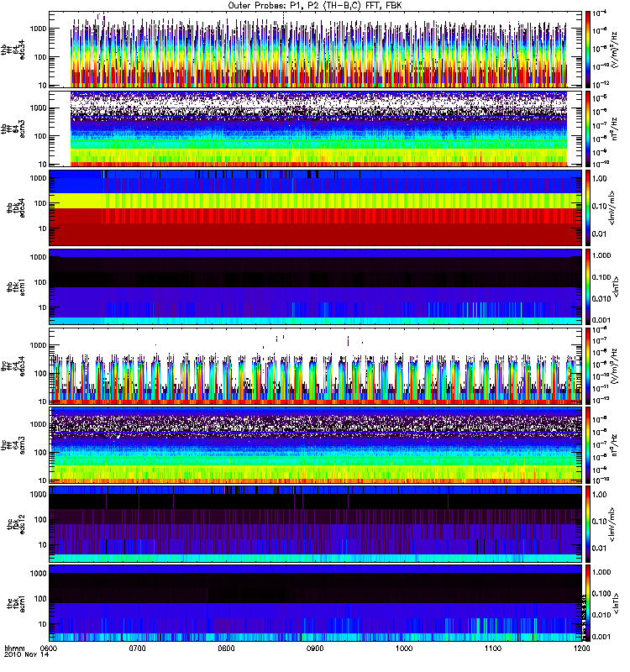Viewport: 630px width, 672px height.
Task: Click the 1100 time axis label
Action: point(493,648)
